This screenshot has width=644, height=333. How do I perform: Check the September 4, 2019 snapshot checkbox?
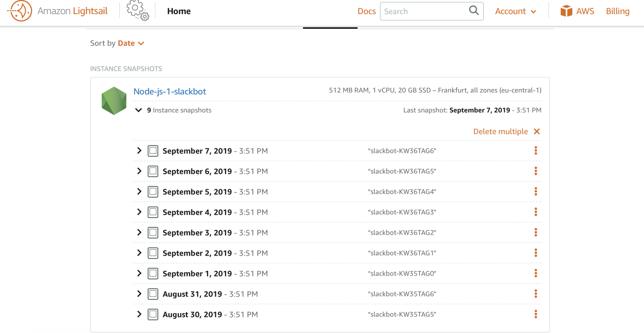pos(153,212)
